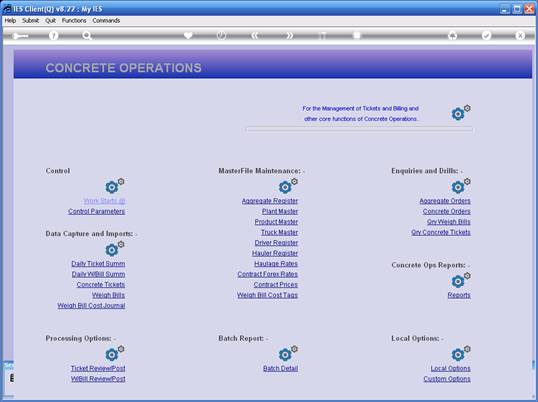Click the magnifier search toolbar icon

tap(87, 36)
